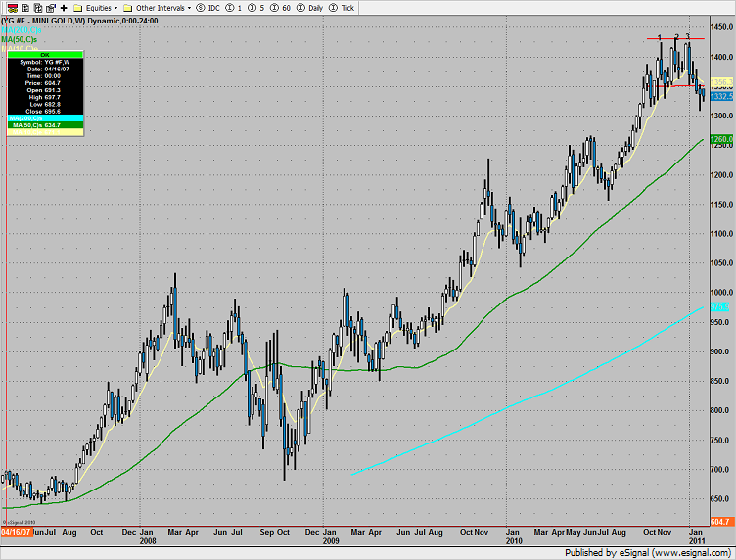Click the 2011 year label on time axis
This screenshot has height=560, width=736.
697,541
